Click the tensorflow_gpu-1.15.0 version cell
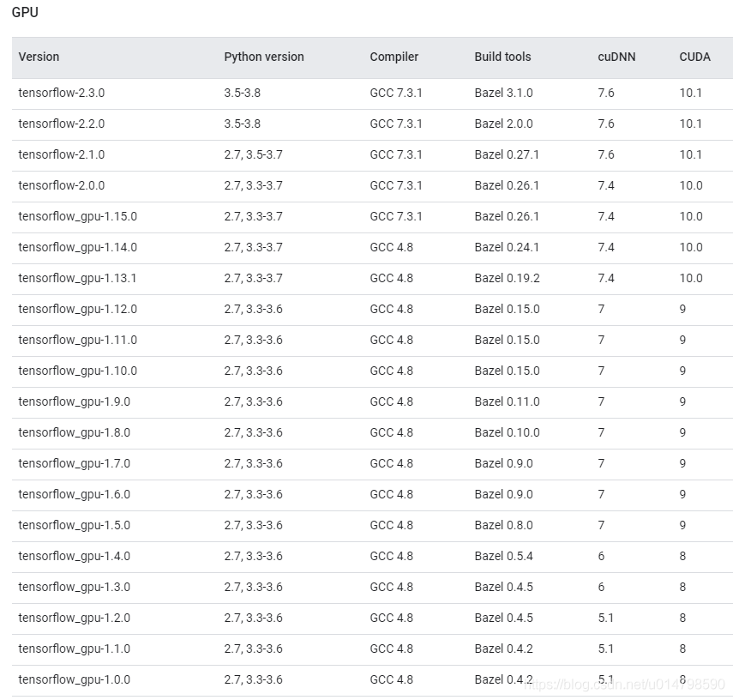Image resolution: width=733 pixels, height=700 pixels. 78,216
